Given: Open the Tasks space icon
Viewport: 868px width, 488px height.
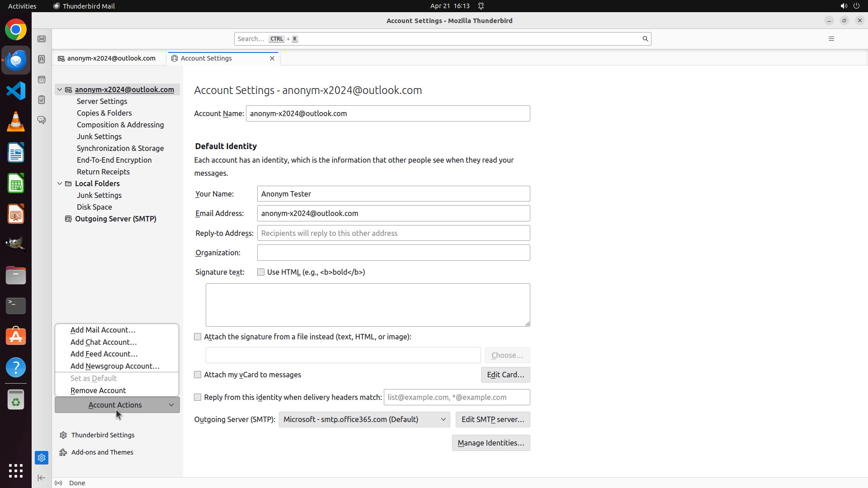Looking at the screenshot, I should pyautogui.click(x=42, y=100).
